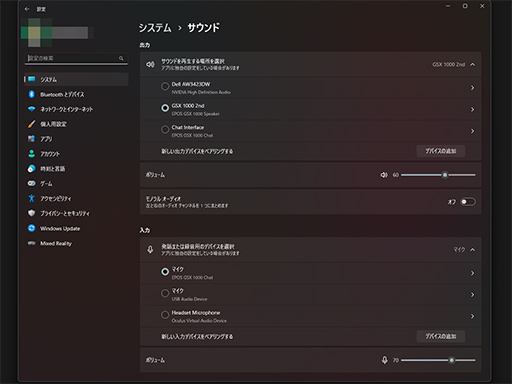Click the back arrow in title bar
The image size is (512, 384).
tap(27, 9)
